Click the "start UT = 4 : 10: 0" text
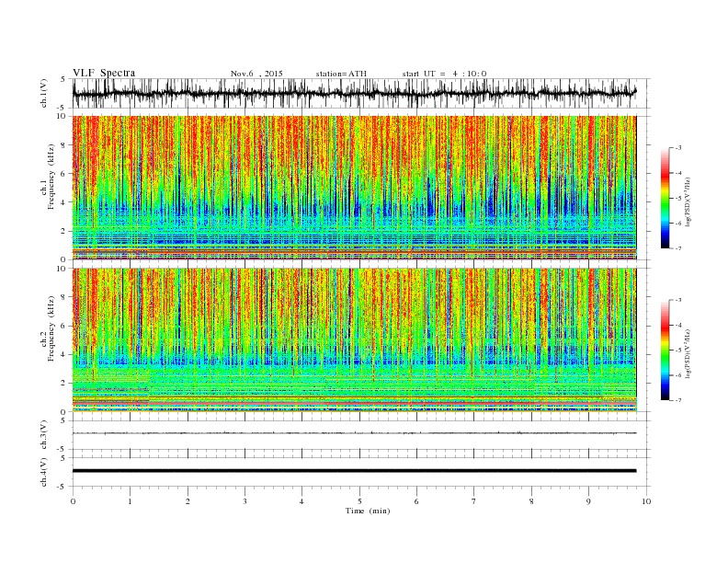The width and height of the screenshot is (728, 563). coord(444,74)
